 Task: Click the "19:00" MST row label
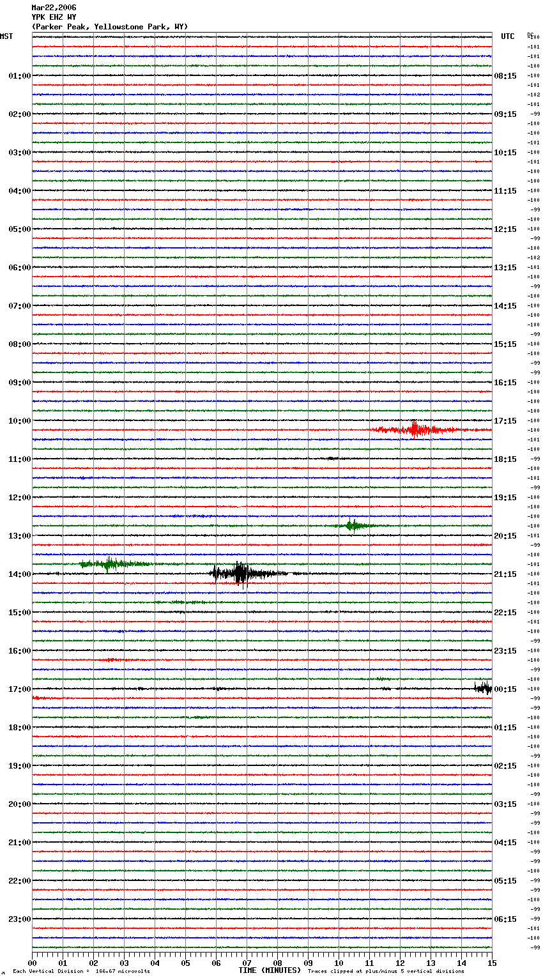(19, 766)
